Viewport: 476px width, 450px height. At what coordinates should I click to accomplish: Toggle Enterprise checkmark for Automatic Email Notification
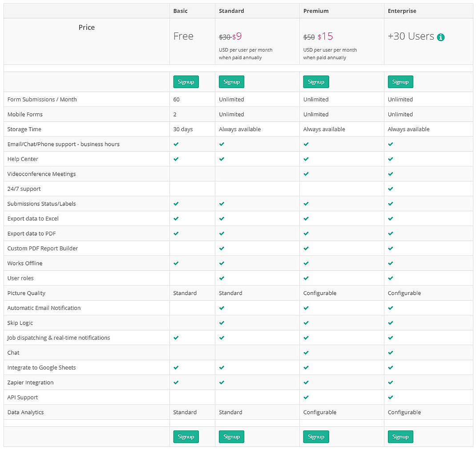click(391, 308)
